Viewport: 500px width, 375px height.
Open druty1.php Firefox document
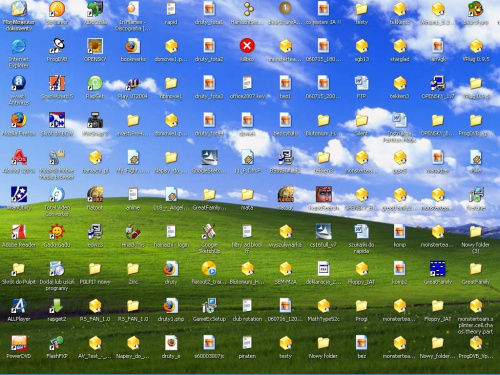point(171,305)
